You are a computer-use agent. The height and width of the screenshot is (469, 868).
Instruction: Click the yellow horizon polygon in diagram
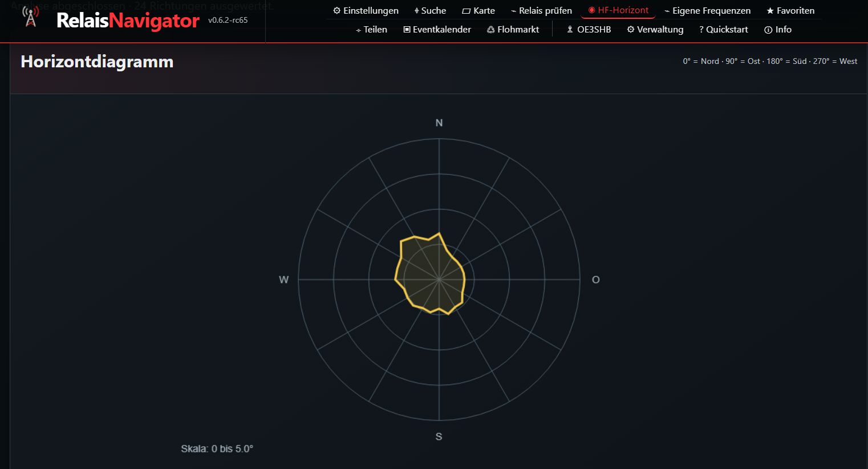coord(431,274)
